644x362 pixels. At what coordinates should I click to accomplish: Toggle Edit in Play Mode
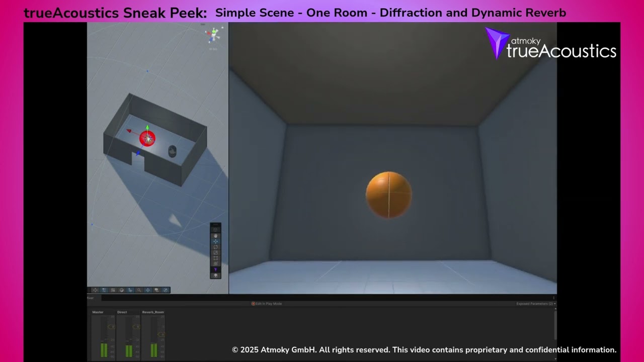click(x=267, y=304)
